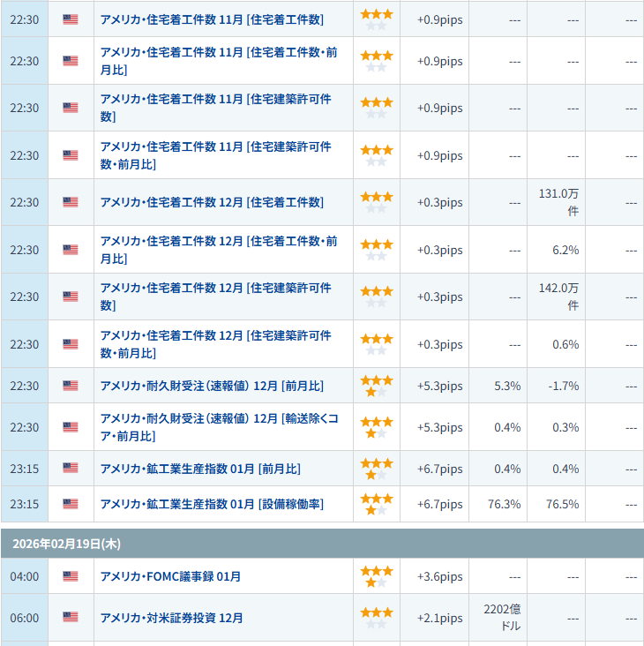Image resolution: width=644 pixels, height=646 pixels.
Task: Click the importance stars for 対米証券投資 12月
Action: tap(377, 617)
